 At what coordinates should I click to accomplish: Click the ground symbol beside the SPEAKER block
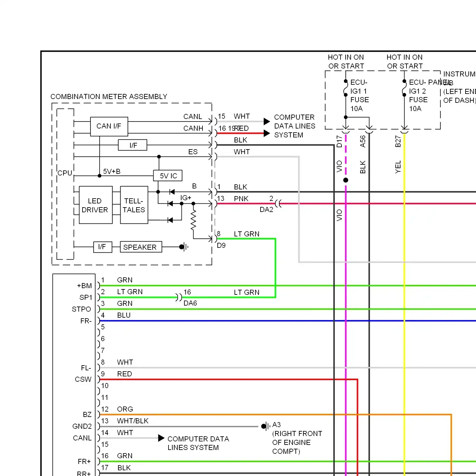(x=184, y=247)
